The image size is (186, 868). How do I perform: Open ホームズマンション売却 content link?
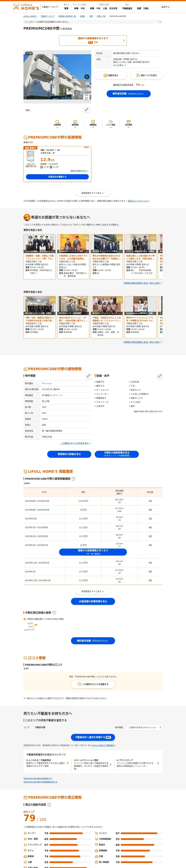tap(93, 765)
